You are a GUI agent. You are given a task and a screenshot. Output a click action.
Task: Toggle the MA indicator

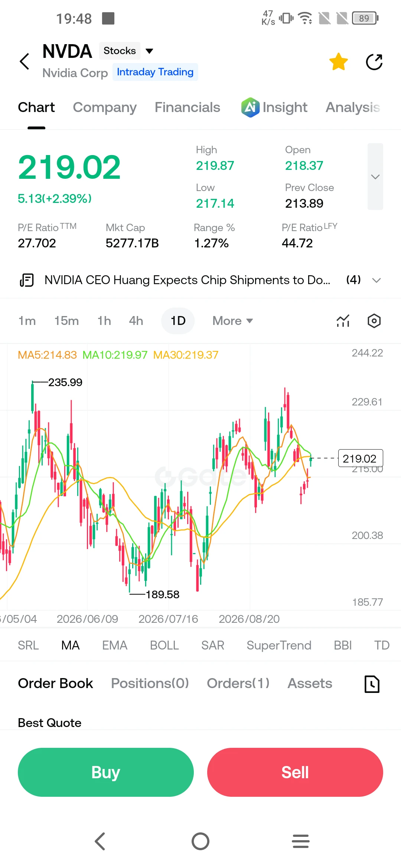[70, 645]
